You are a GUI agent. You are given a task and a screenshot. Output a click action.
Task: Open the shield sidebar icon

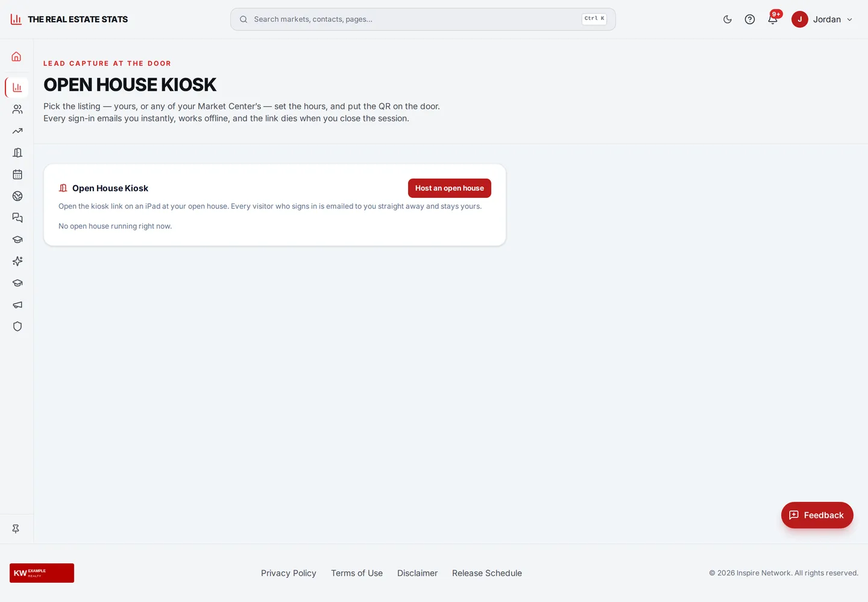(x=17, y=326)
